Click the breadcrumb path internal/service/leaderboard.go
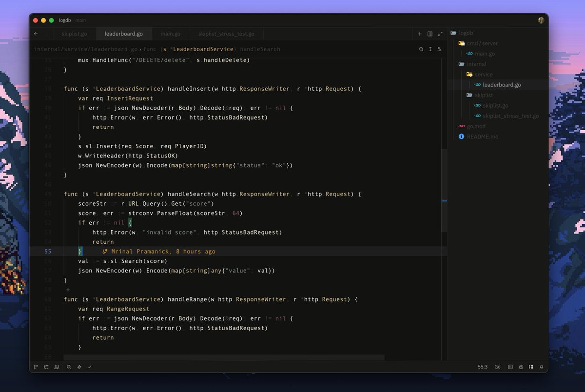The height and width of the screenshot is (392, 585). (x=86, y=49)
